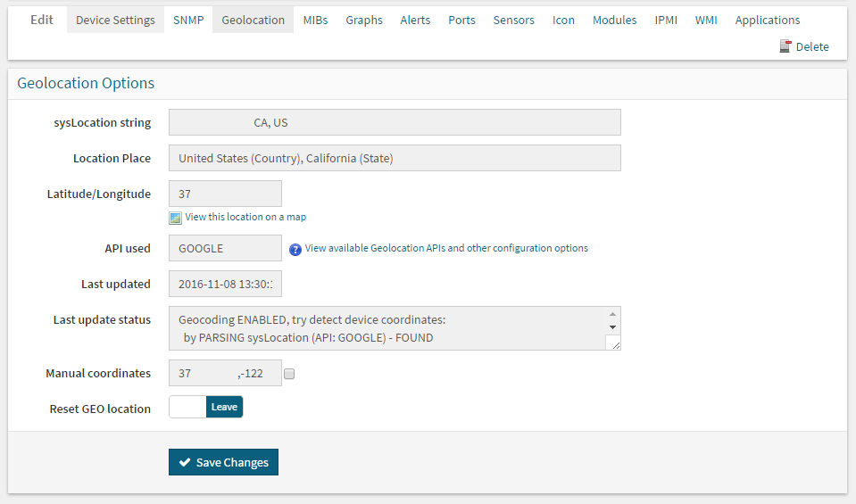Click the blue help question mark icon
The height and width of the screenshot is (504, 856).
coord(295,249)
